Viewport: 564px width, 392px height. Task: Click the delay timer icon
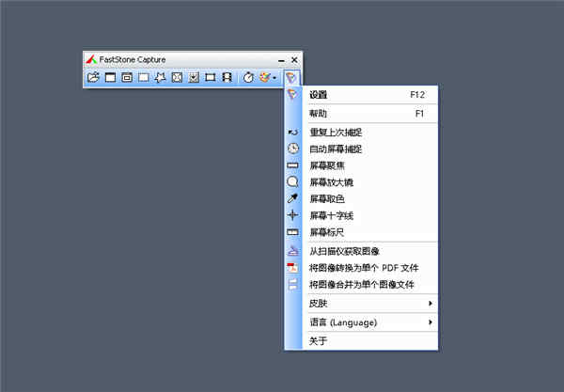248,77
